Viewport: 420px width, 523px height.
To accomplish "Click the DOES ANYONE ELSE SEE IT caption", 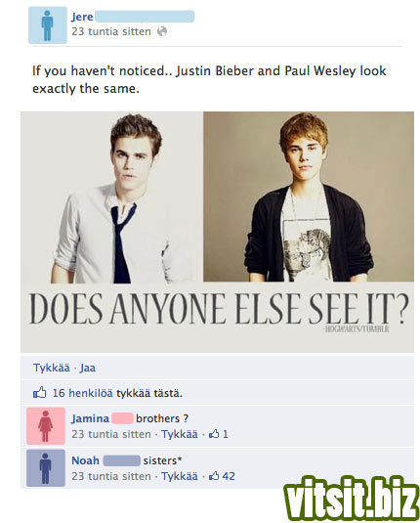I will click(219, 309).
